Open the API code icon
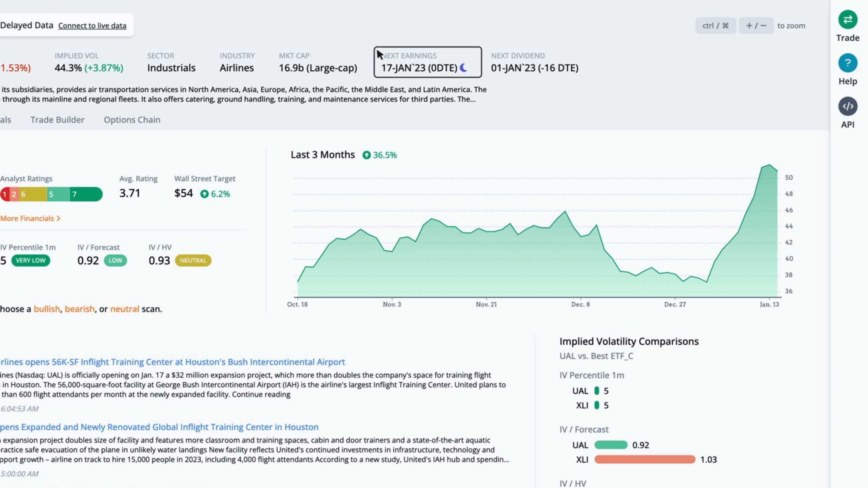Screen dimensions: 868x488 [848, 106]
